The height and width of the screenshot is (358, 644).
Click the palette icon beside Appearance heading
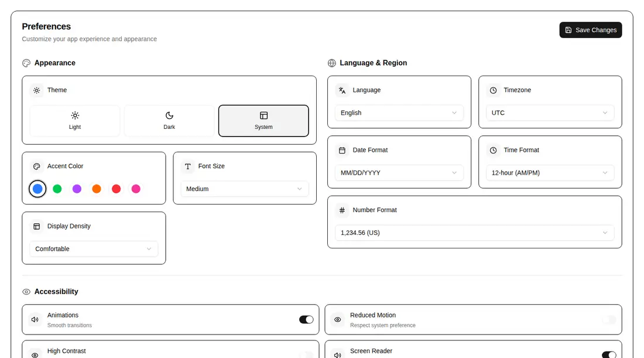coord(26,63)
